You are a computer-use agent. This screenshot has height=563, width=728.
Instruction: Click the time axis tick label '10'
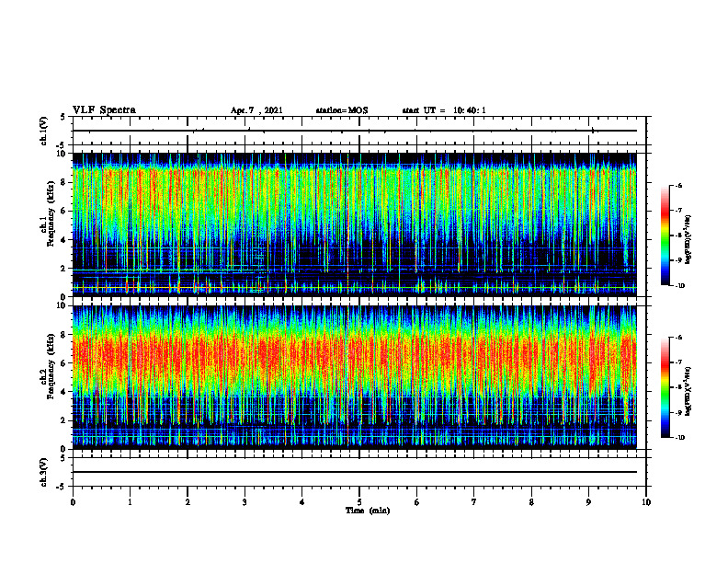pos(646,502)
